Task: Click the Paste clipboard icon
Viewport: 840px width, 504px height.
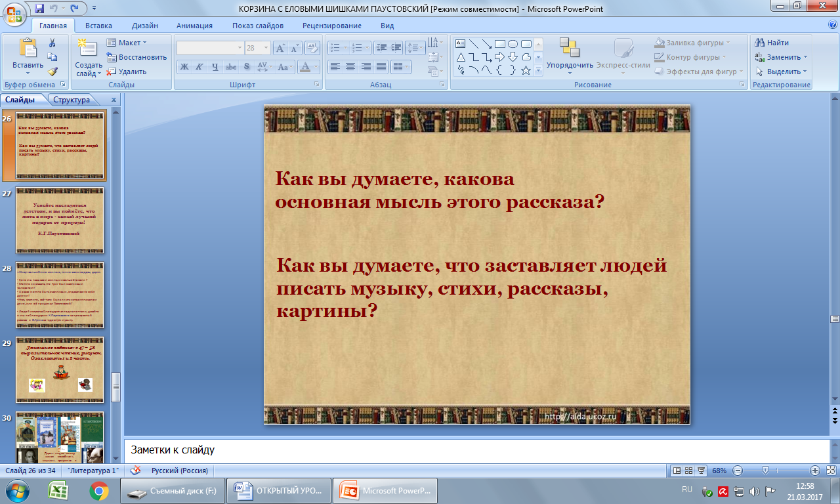Action: [28, 49]
